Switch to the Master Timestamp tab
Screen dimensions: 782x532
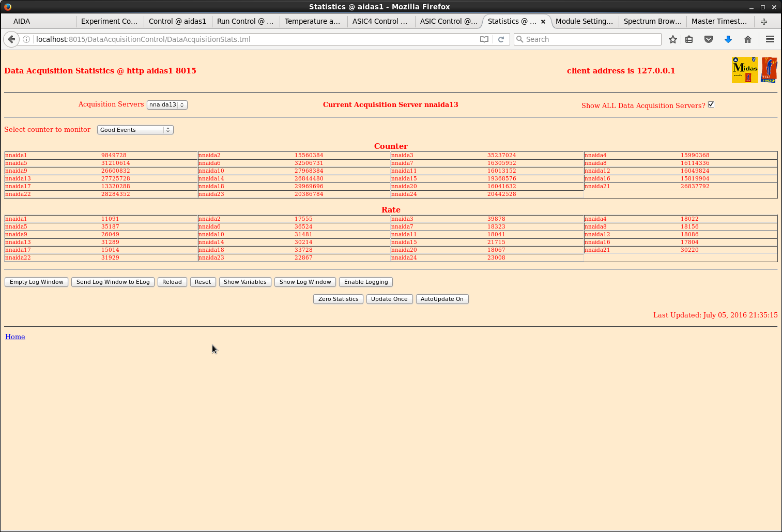719,21
